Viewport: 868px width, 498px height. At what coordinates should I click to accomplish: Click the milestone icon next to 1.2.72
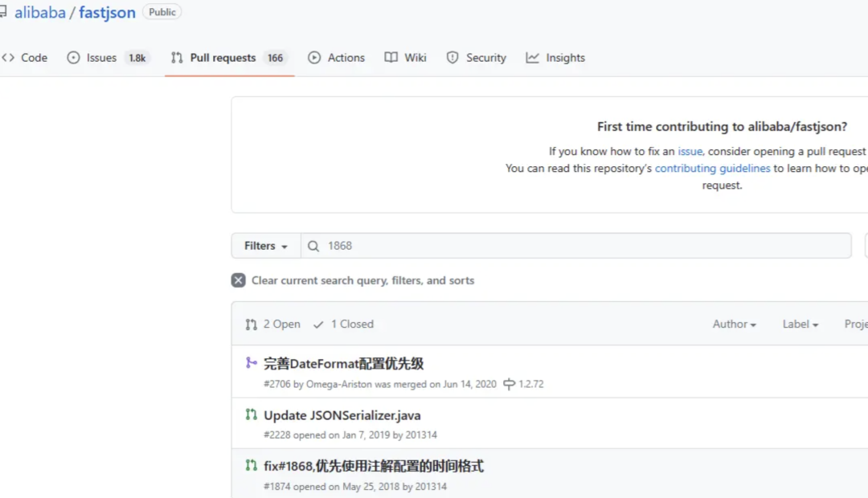(x=509, y=384)
